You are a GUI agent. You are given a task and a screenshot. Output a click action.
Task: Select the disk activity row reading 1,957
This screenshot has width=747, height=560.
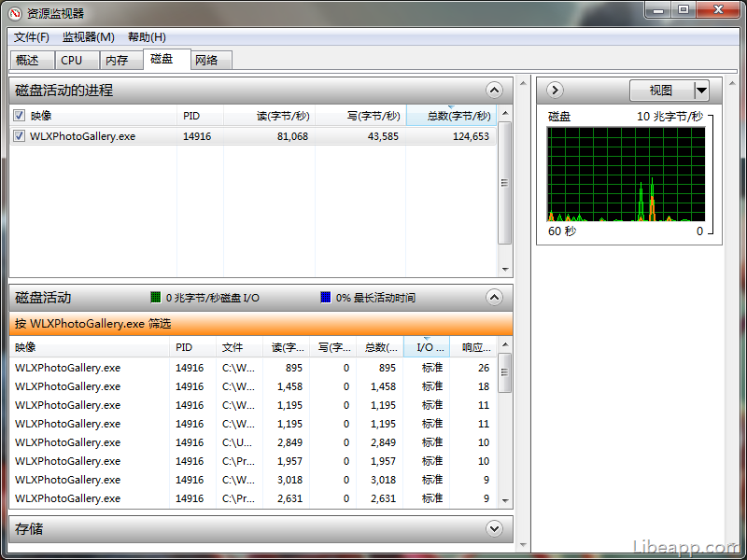tap(253, 461)
